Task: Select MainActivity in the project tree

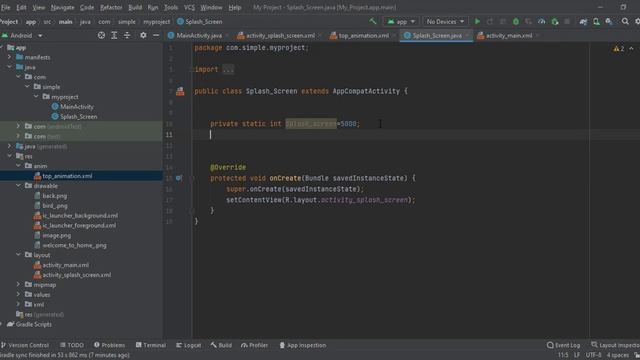Action: point(77,107)
